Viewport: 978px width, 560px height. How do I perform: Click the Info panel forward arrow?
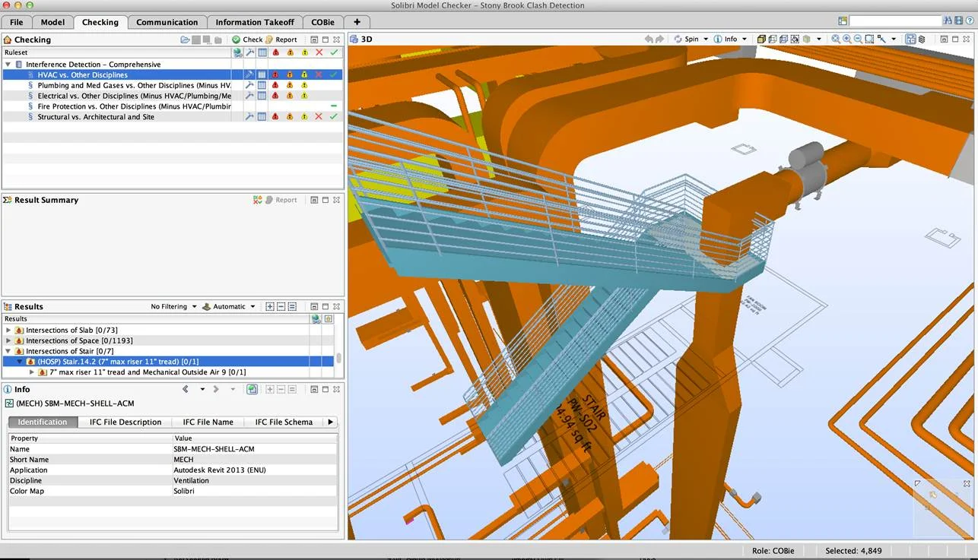pos(216,389)
